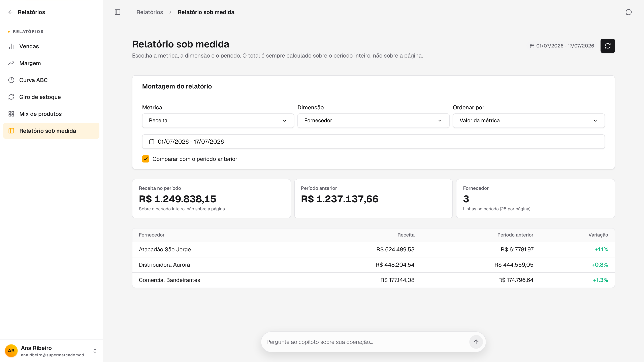Open the date range picker in the form
Viewport: 644px width, 362px height.
click(x=373, y=142)
